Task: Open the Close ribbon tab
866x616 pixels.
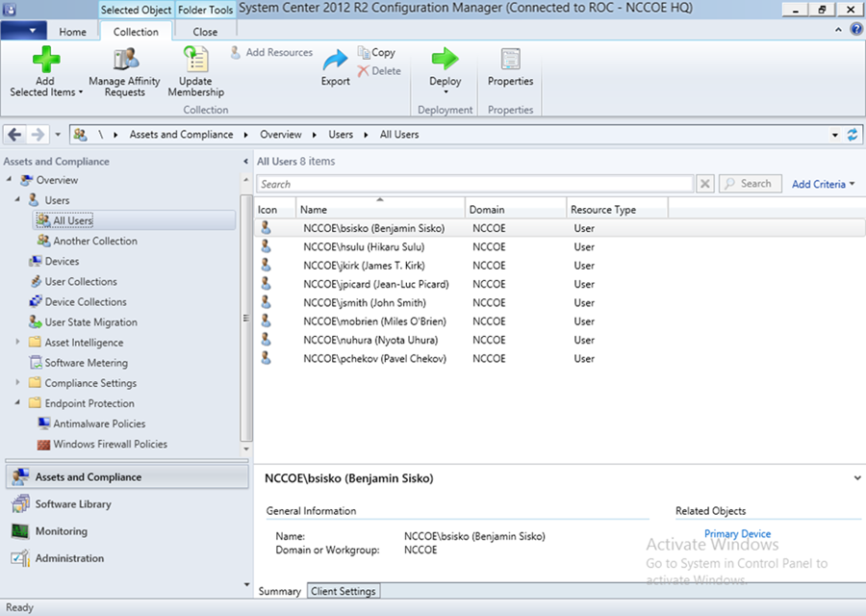Action: coord(205,32)
